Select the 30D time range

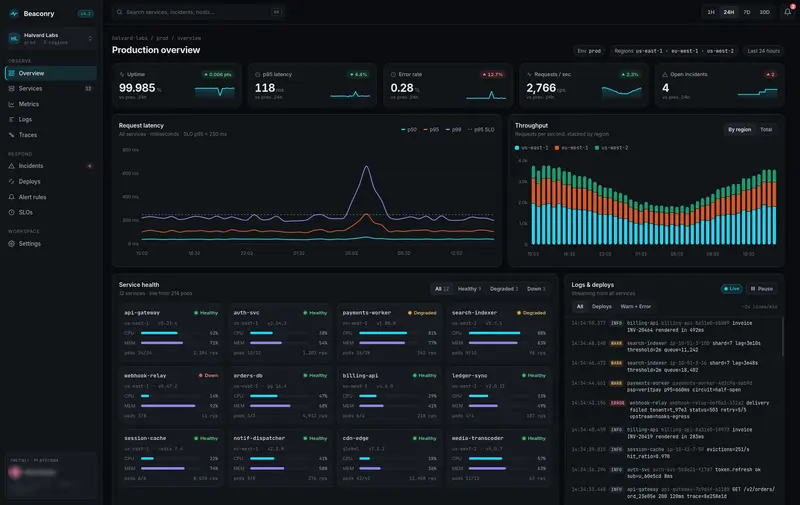[x=764, y=12]
